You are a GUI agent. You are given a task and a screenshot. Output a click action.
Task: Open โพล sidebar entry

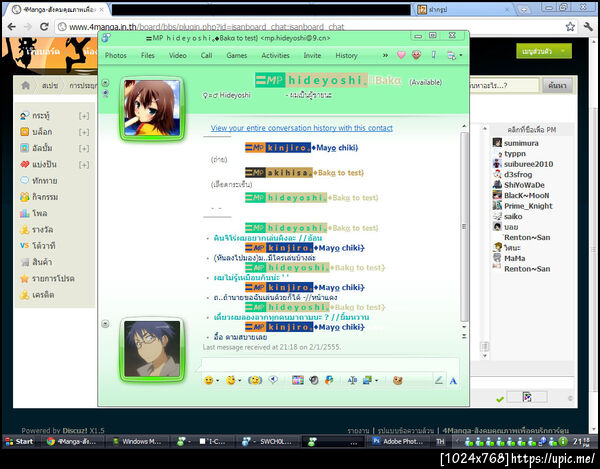pos(40,213)
